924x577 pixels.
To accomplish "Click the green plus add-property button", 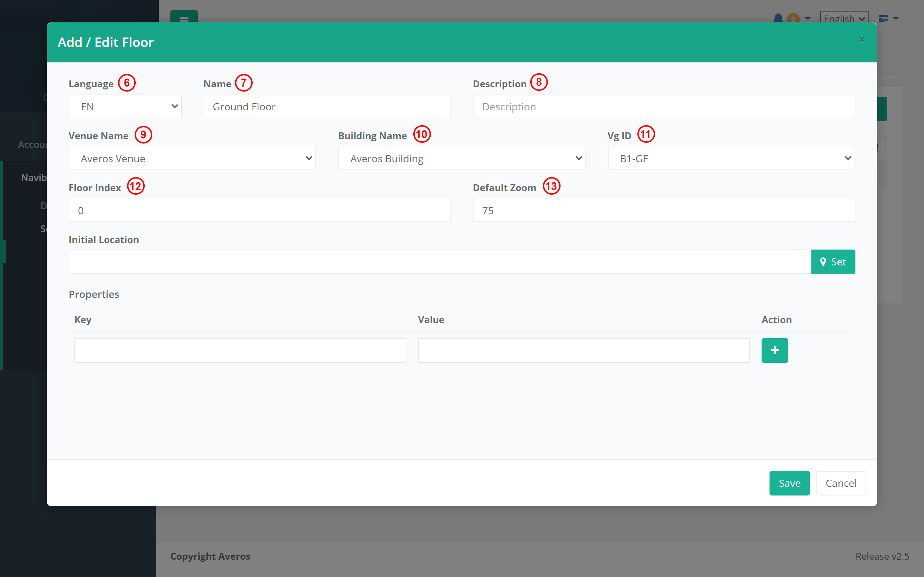I will pyautogui.click(x=774, y=350).
